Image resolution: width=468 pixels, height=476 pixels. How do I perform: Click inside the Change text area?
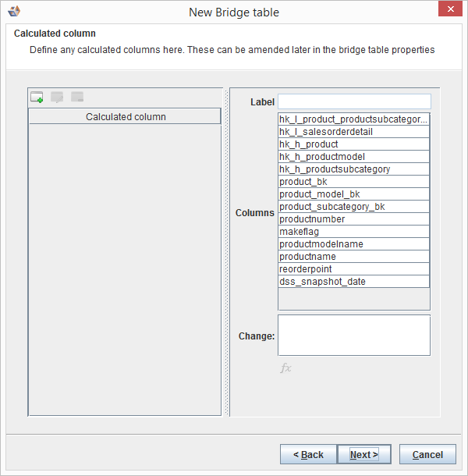pos(354,335)
